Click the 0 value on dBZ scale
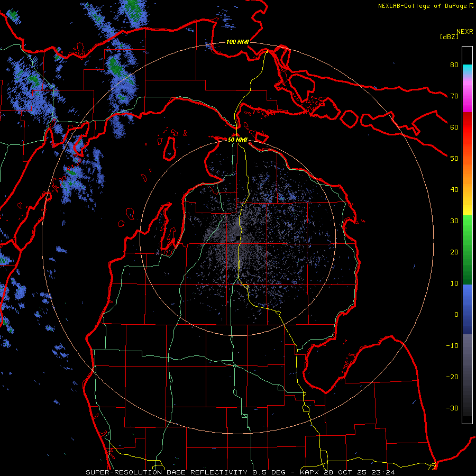The image size is (476, 476). pos(456,315)
